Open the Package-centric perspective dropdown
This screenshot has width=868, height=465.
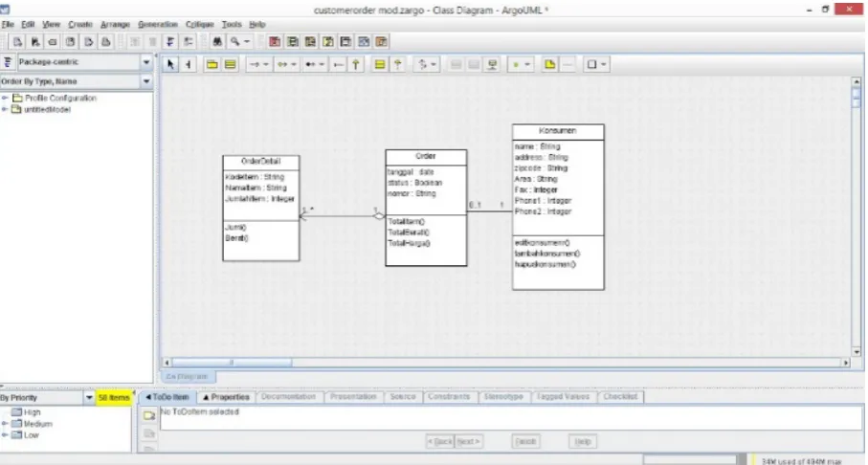pyautogui.click(x=146, y=62)
